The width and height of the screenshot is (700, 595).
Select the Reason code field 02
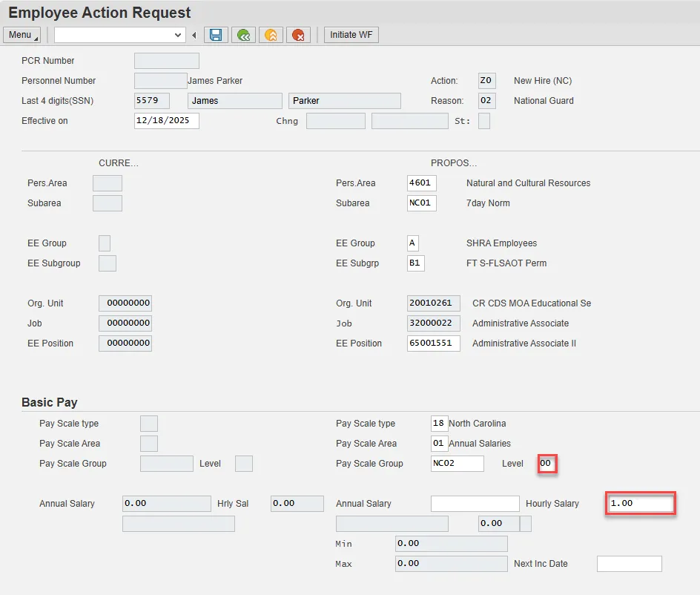(x=486, y=101)
